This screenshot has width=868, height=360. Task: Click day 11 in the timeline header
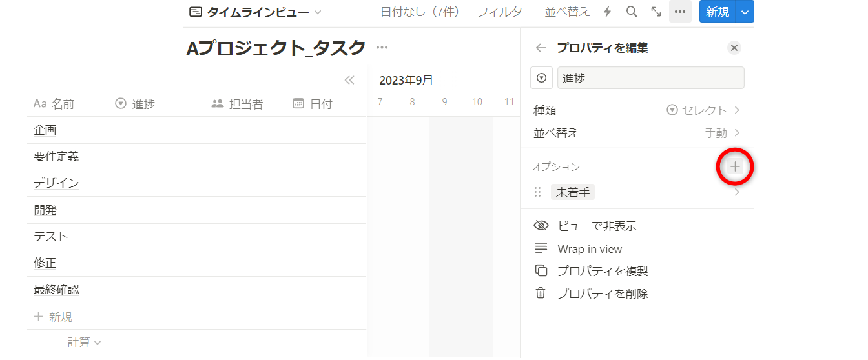pyautogui.click(x=509, y=102)
